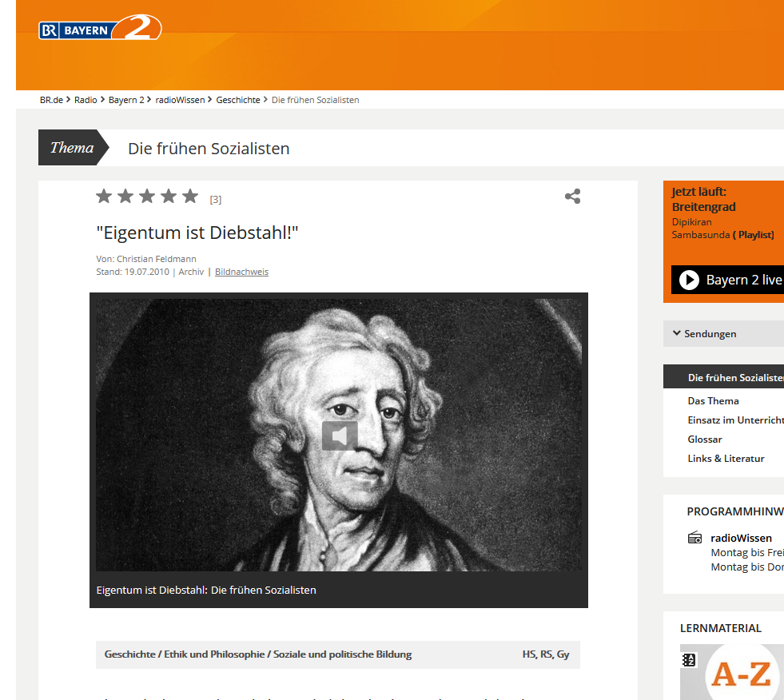Open Bayern 2 breadcrumb link
Screen dimensions: 784x700
[x=126, y=100]
